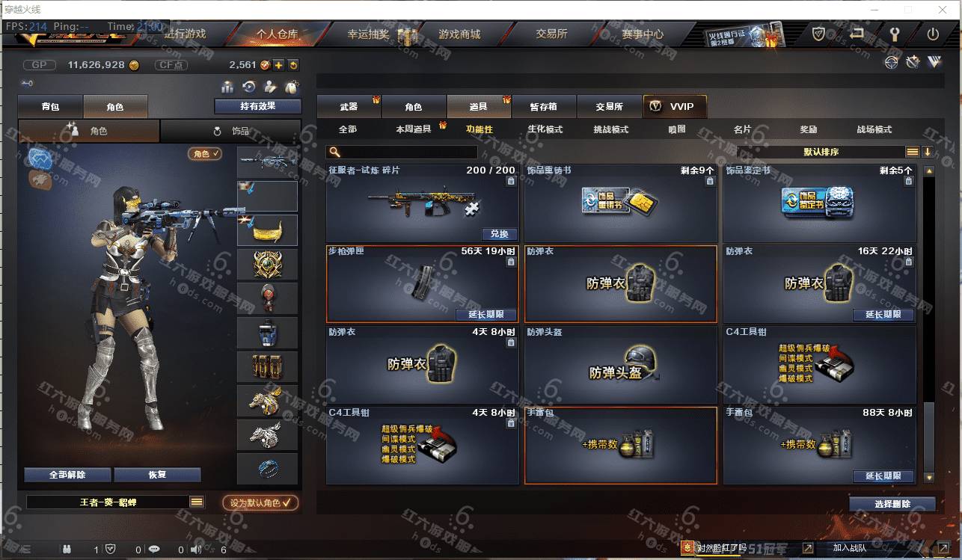Image resolution: width=962 pixels, height=560 pixels.
Task: Click the ranking podium icon
Action: 227,87
